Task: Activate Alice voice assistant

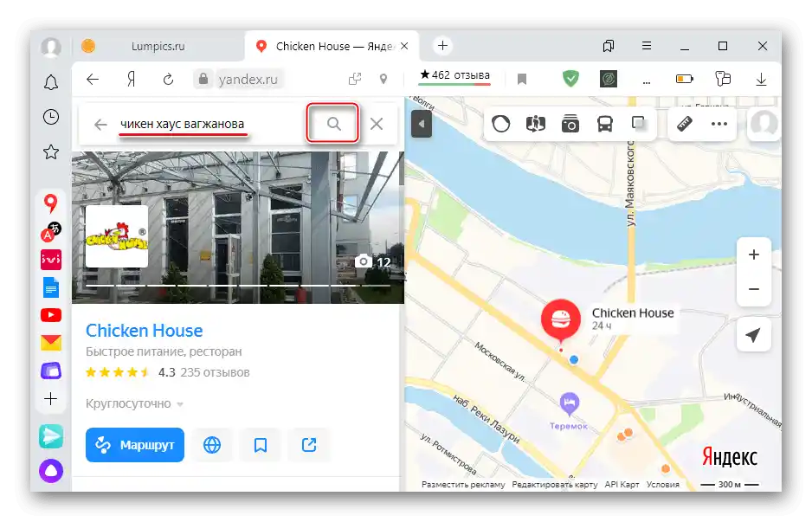Action: click(x=51, y=471)
